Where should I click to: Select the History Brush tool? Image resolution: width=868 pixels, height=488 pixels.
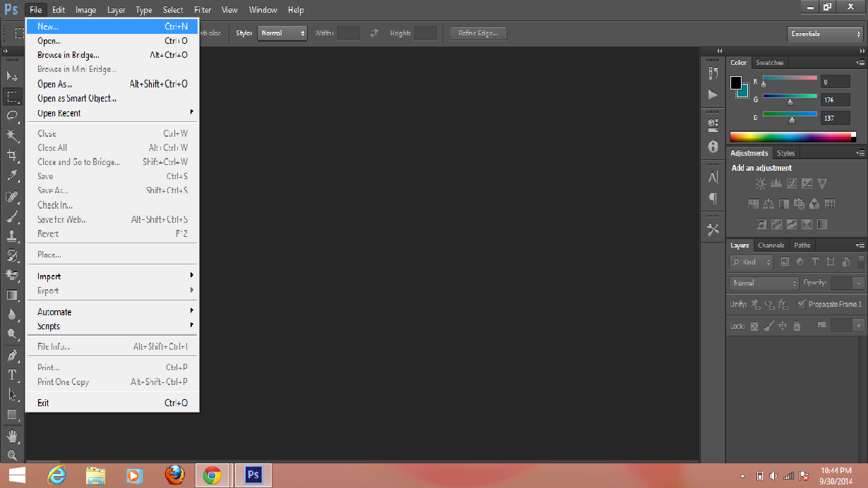(12, 256)
